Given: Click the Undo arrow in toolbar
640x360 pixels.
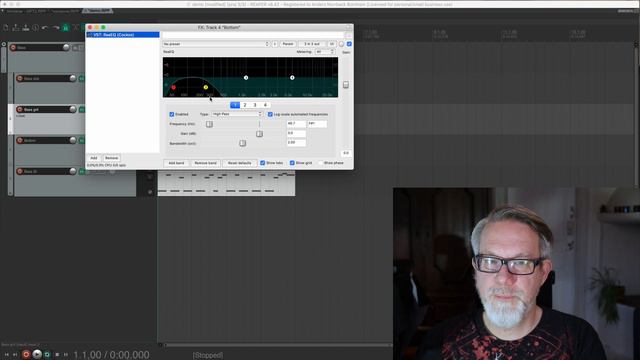Looking at the screenshot, I should [45, 27].
